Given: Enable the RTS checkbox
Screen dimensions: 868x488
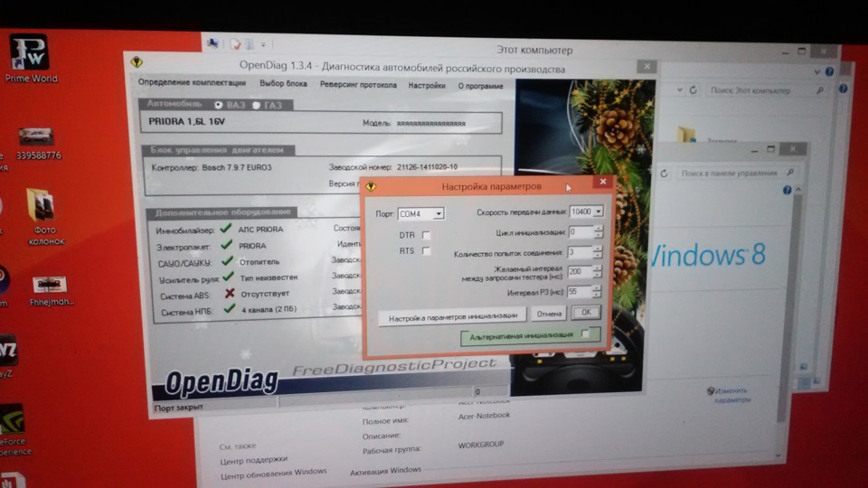Looking at the screenshot, I should click(426, 250).
